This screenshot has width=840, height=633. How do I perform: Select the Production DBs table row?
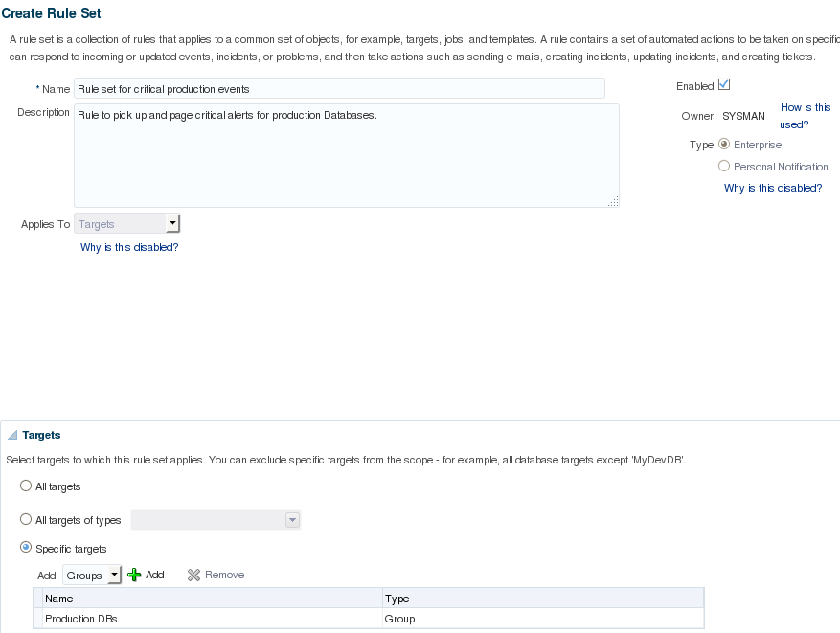211,619
